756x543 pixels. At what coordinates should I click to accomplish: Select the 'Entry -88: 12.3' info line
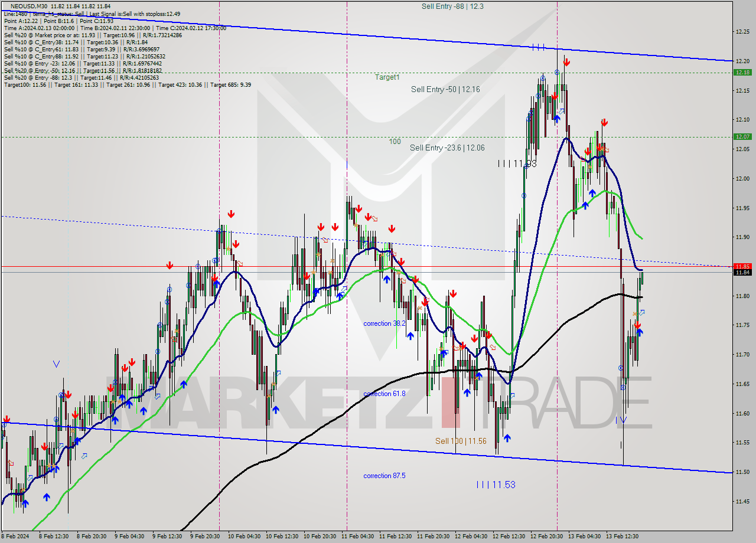[81, 77]
